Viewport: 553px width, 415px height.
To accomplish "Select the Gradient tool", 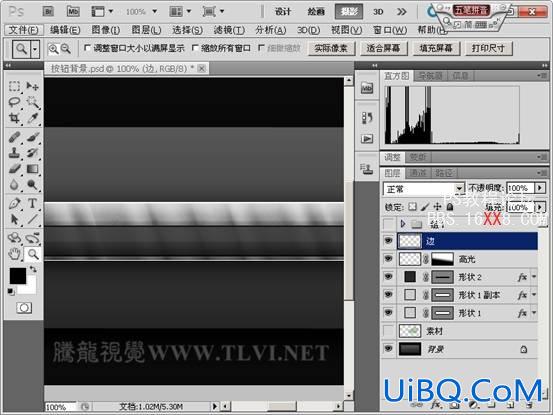I will [x=32, y=169].
